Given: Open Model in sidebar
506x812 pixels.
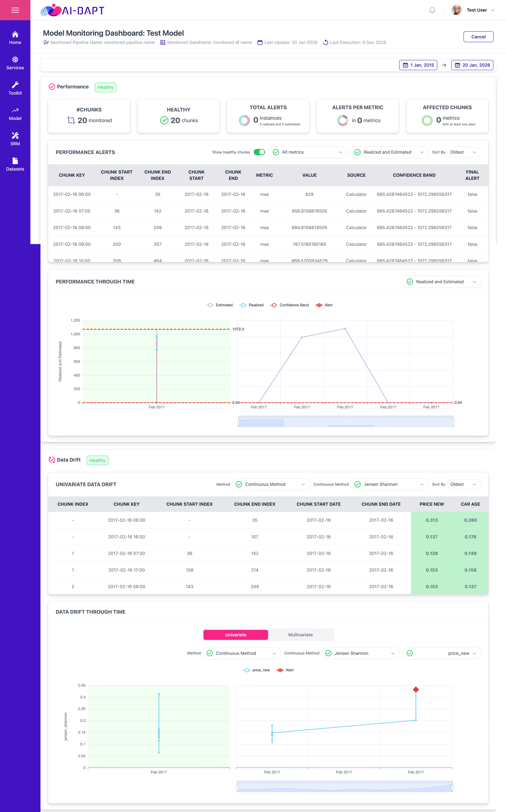Looking at the screenshot, I should (x=15, y=114).
